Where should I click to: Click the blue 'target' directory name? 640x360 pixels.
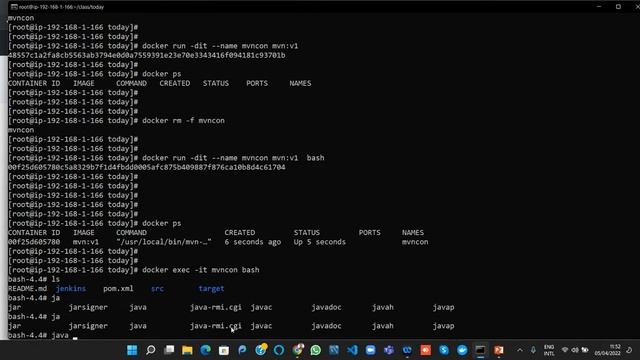211,289
